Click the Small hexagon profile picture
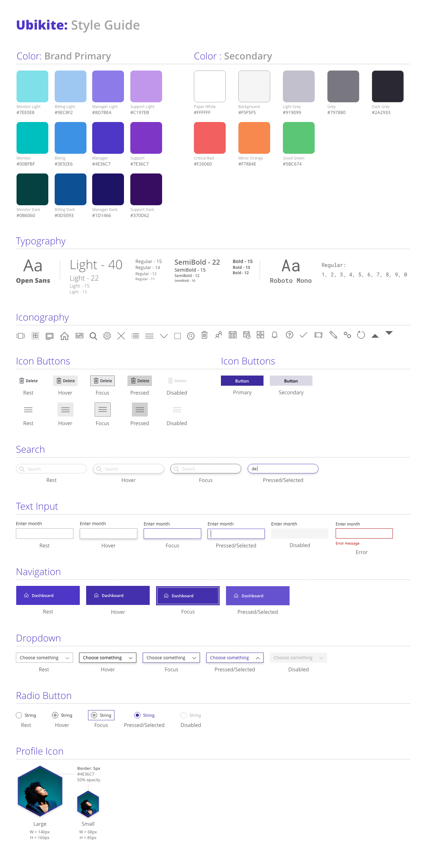 [88, 804]
